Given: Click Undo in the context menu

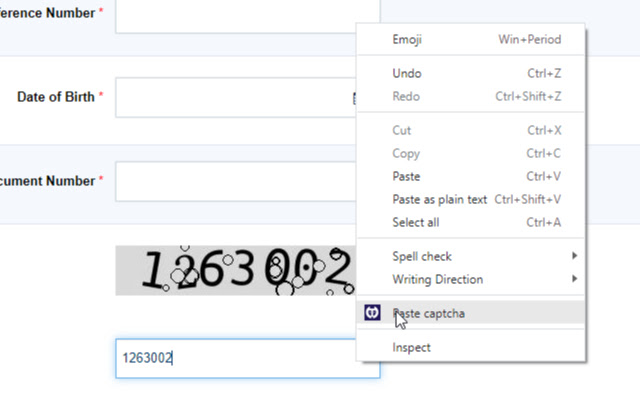Looking at the screenshot, I should coord(407,73).
